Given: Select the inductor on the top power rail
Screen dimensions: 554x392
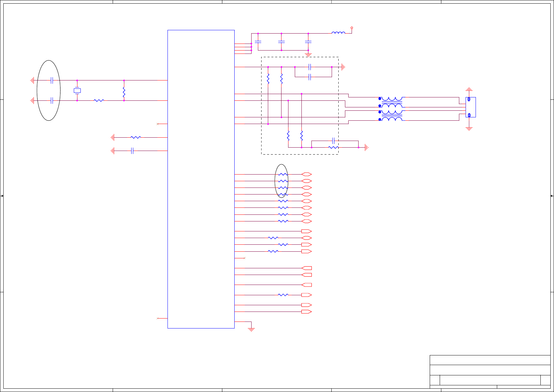Looking at the screenshot, I should click(x=338, y=33).
